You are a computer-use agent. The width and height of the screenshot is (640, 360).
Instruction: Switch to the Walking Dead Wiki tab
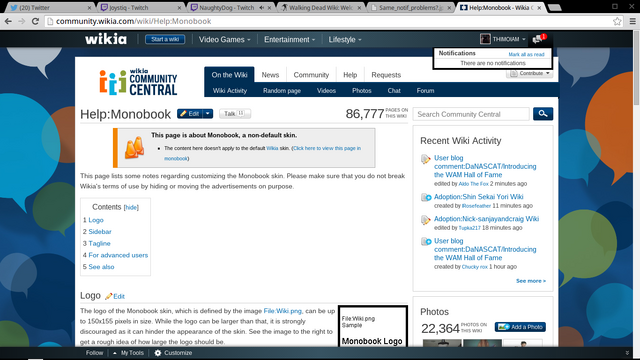click(x=321, y=8)
